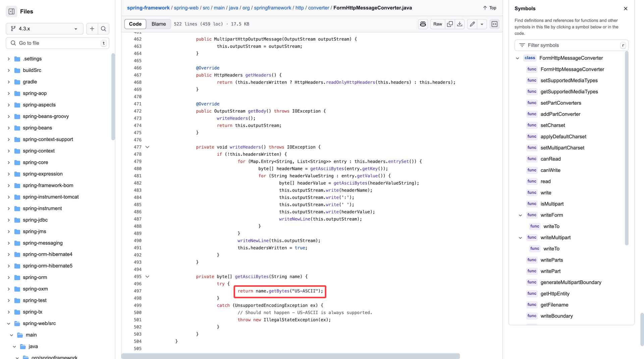This screenshot has height=359, width=644.
Task: Open the converter breadcrumb link
Action: (318, 8)
